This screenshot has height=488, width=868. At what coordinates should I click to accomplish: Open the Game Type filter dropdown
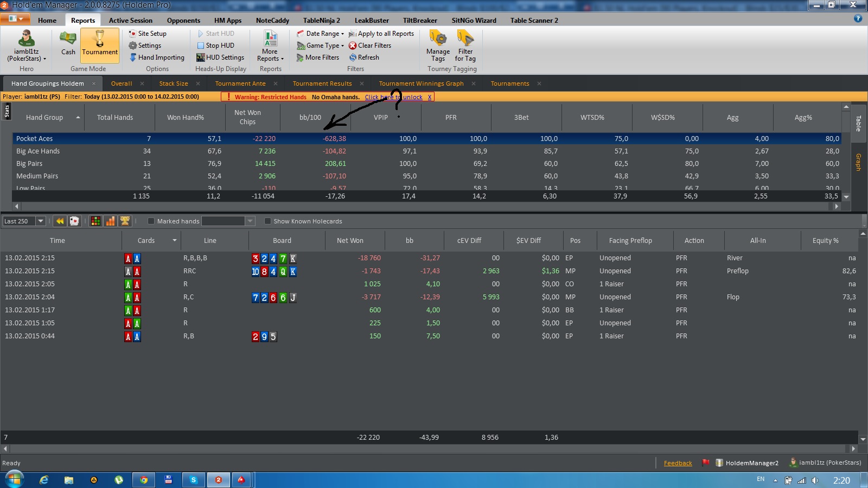(320, 46)
